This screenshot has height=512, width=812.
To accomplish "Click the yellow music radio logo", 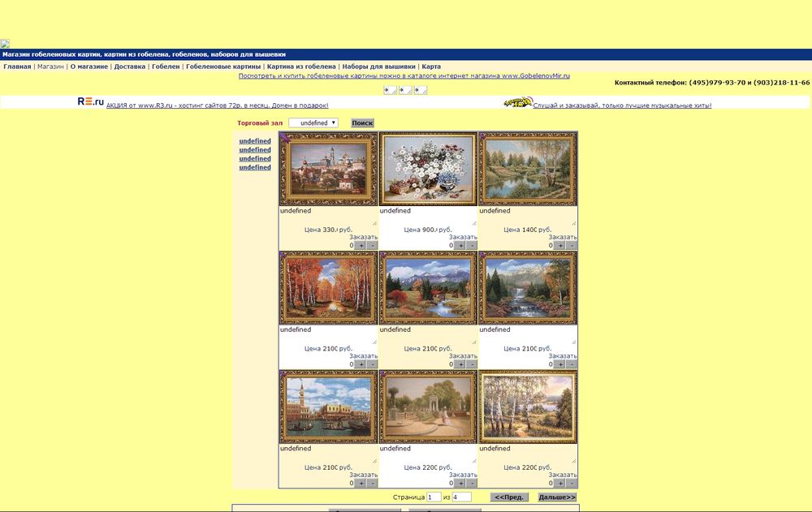I will 518,102.
